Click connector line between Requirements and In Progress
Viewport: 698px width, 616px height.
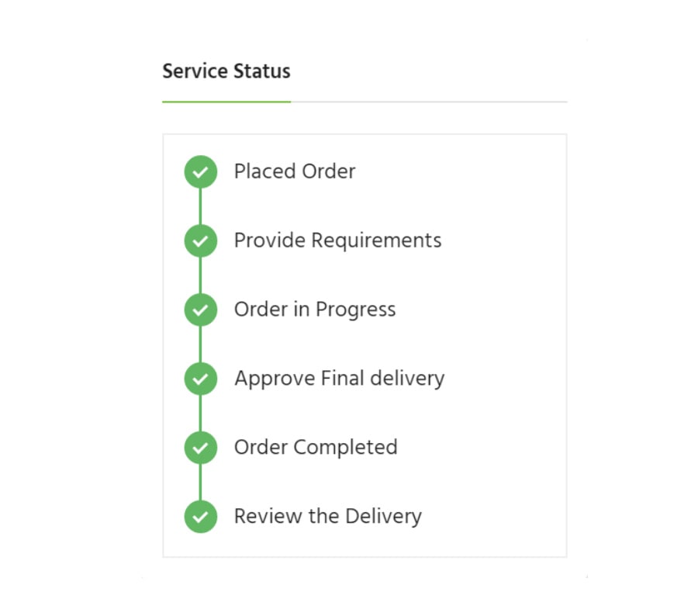(200, 275)
